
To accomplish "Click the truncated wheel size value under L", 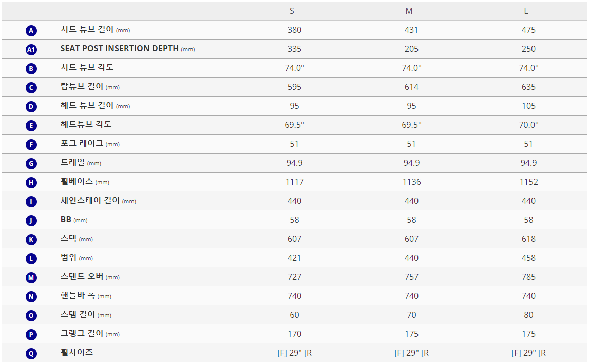I will click(x=528, y=353).
